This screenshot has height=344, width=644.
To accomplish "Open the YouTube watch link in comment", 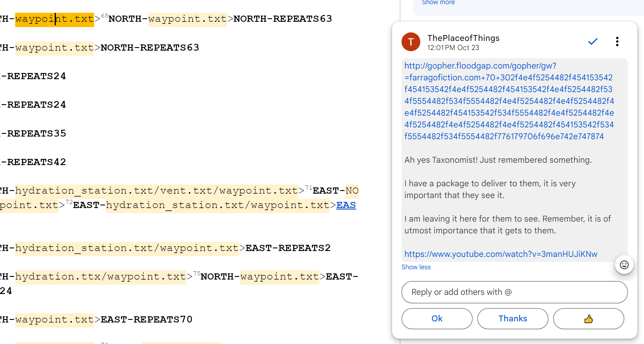I will pyautogui.click(x=501, y=254).
